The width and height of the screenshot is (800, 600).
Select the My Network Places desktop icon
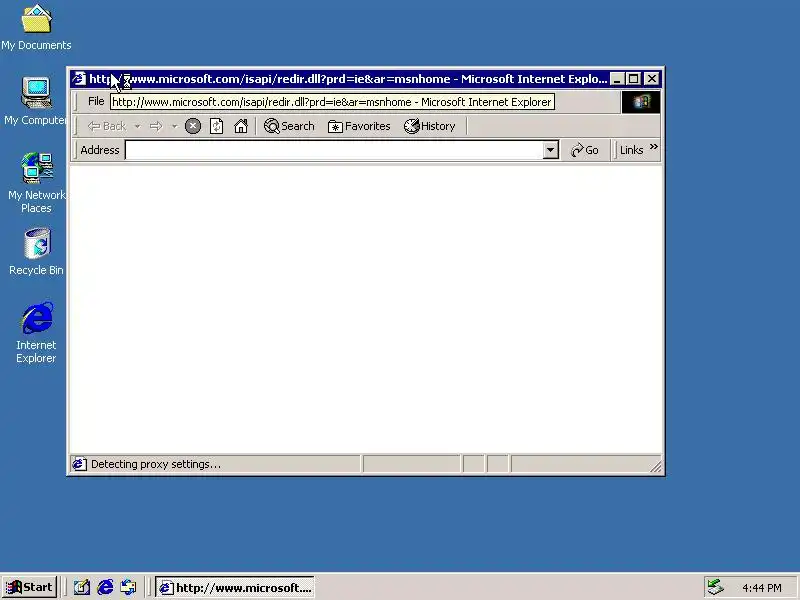tap(36, 183)
